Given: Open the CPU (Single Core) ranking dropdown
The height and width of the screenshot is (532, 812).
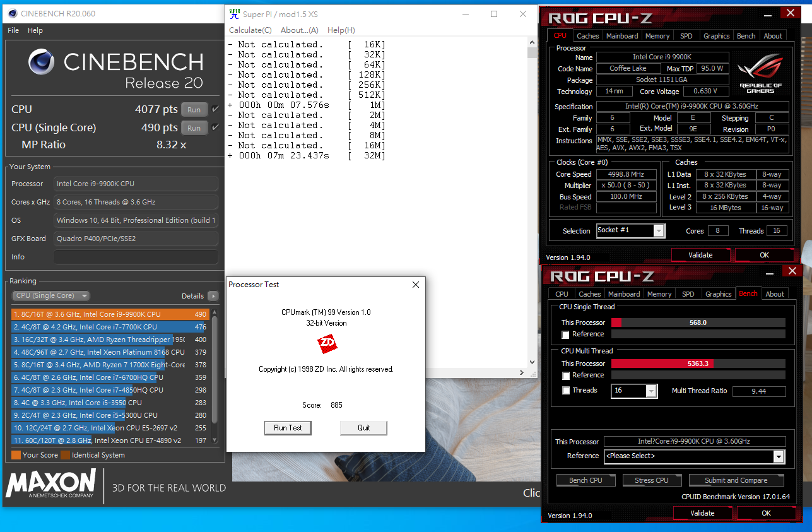Looking at the screenshot, I should tap(50, 296).
